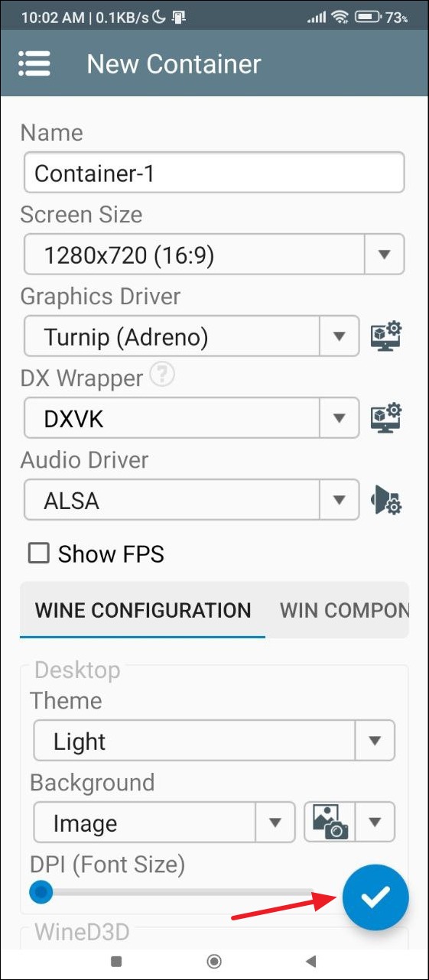Expand the Background Image type dropdown
Screen dimensions: 429x980
[x=164, y=823]
